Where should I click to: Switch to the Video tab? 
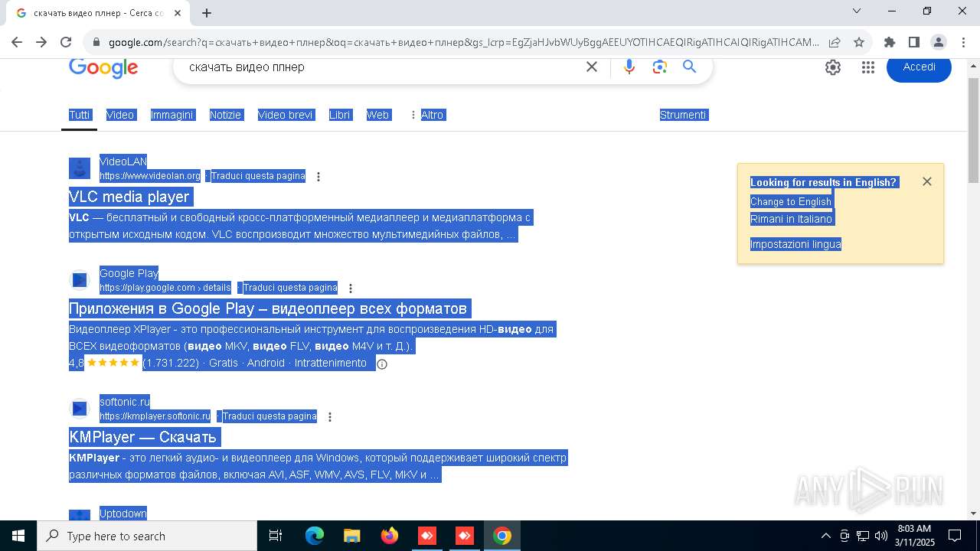[120, 115]
